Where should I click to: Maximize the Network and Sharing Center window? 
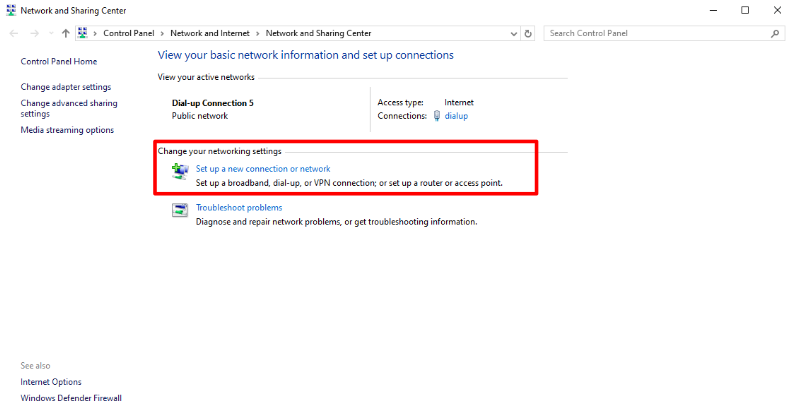tap(745, 10)
